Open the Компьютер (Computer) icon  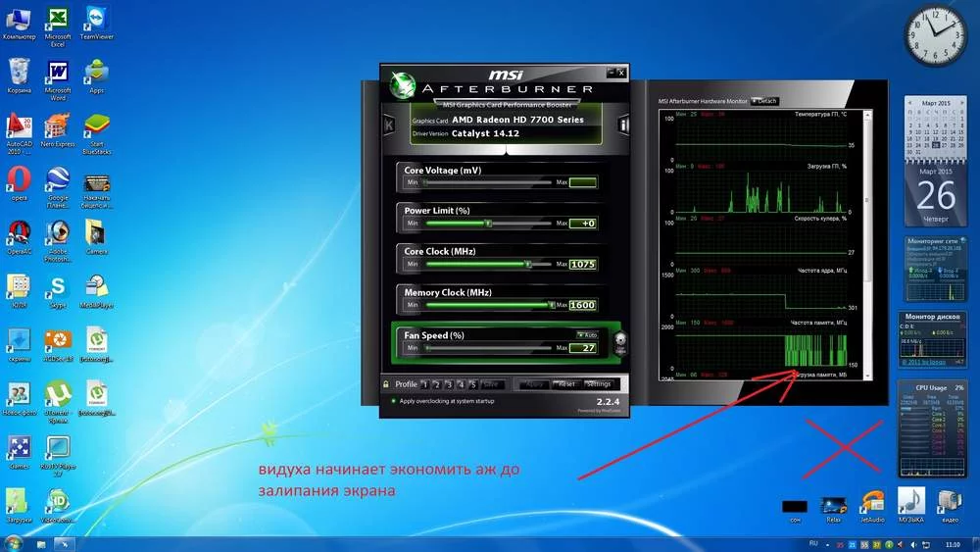coord(19,24)
